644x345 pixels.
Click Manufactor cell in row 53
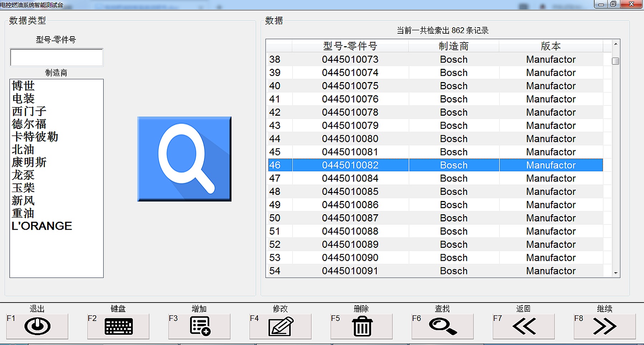(x=551, y=258)
